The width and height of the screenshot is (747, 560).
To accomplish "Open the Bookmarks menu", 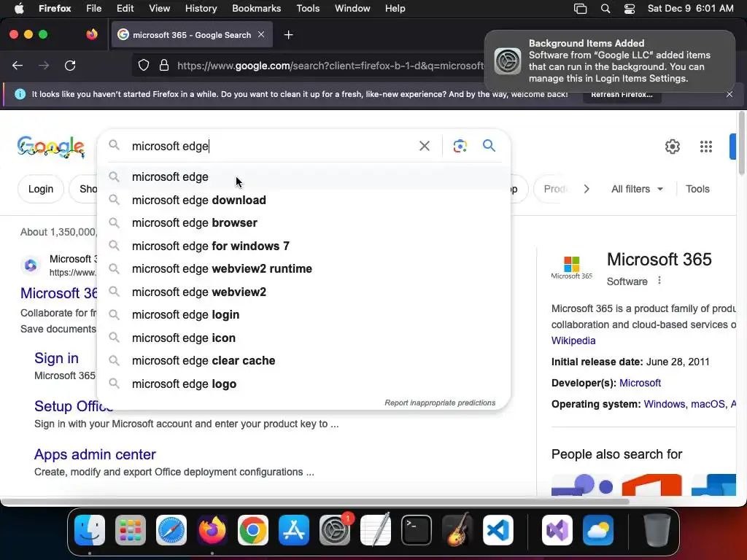I will (x=256, y=9).
